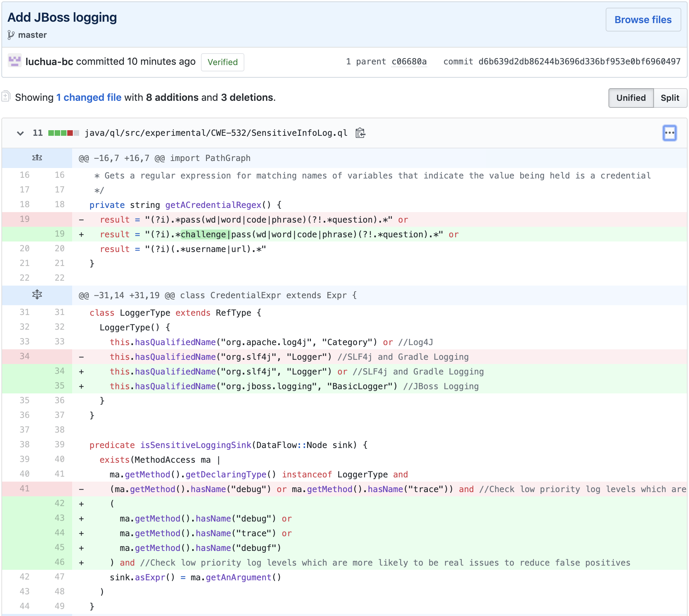689x616 pixels.
Task: Click line number 45 beside the debugf addition
Action: pos(60,548)
